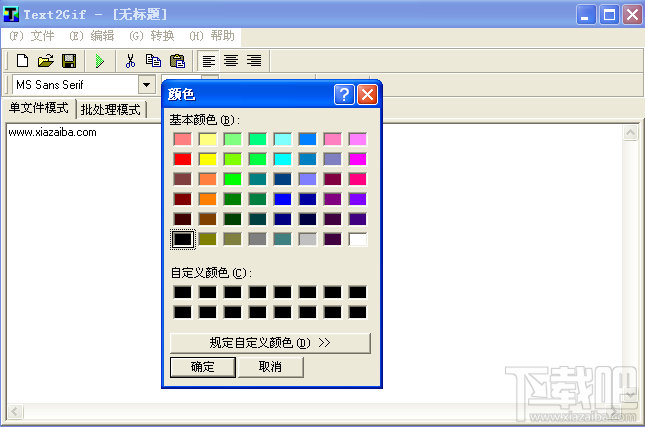Select the orange basic color swatch
Image resolution: width=645 pixels, height=427 pixels.
click(207, 199)
